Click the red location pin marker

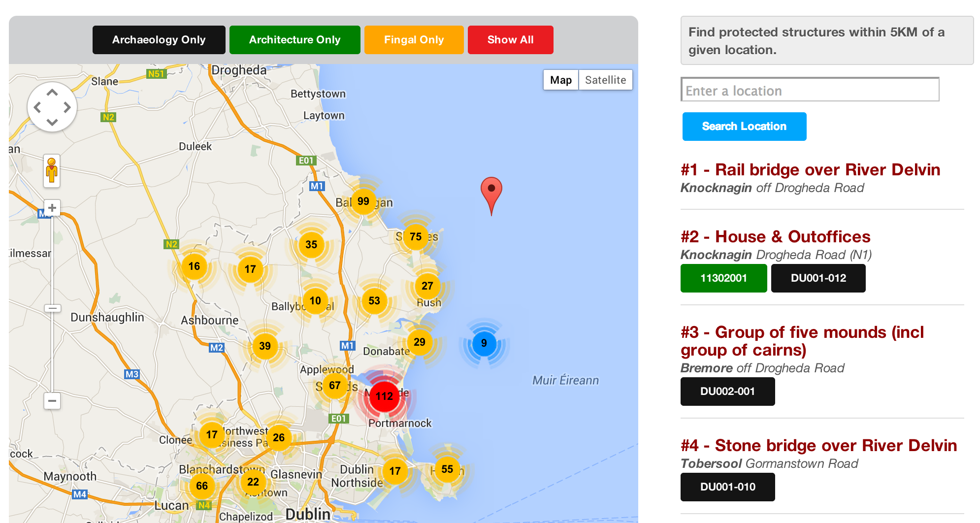(491, 191)
